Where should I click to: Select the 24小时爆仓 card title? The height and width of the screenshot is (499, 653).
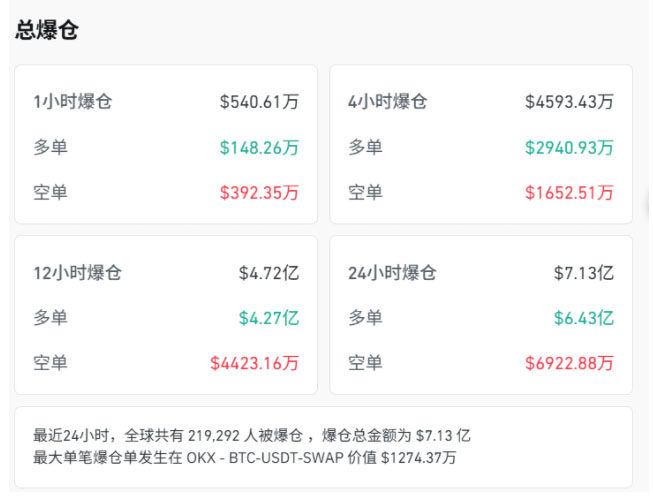click(393, 273)
